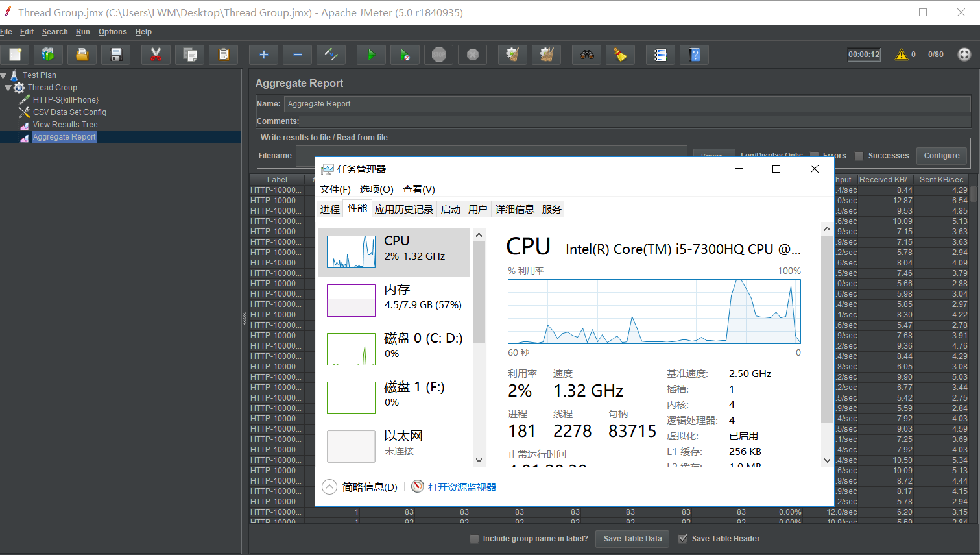
Task: Open the Options menu in JMeter
Action: click(x=113, y=32)
